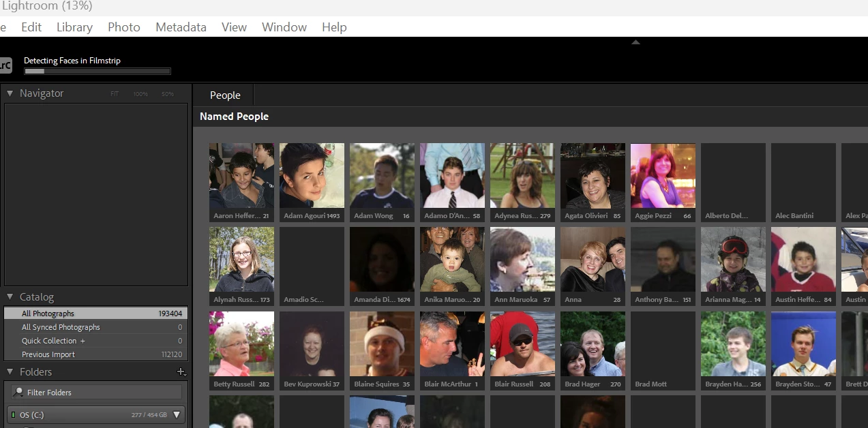Select Quick Collection in Catalog

coord(95,341)
